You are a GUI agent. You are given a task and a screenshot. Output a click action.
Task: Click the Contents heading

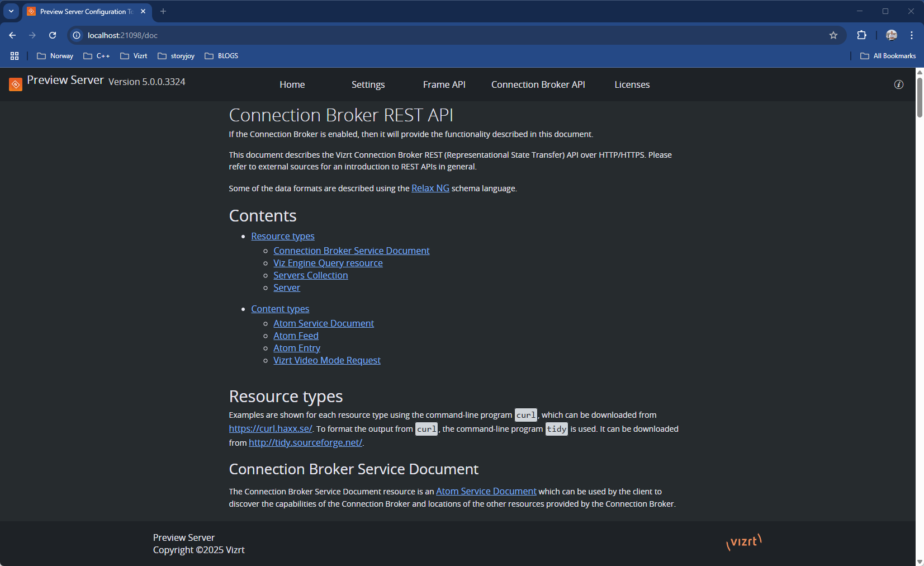[x=263, y=216]
